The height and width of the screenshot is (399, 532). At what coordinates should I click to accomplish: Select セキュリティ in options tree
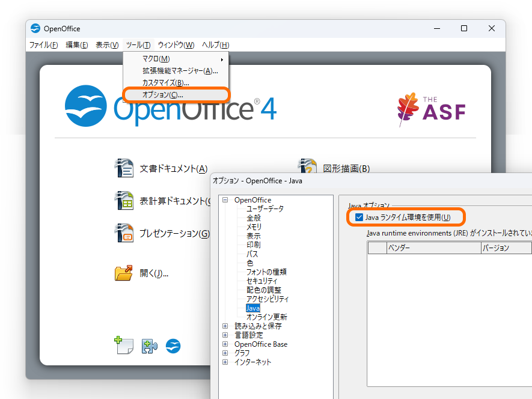[262, 281]
